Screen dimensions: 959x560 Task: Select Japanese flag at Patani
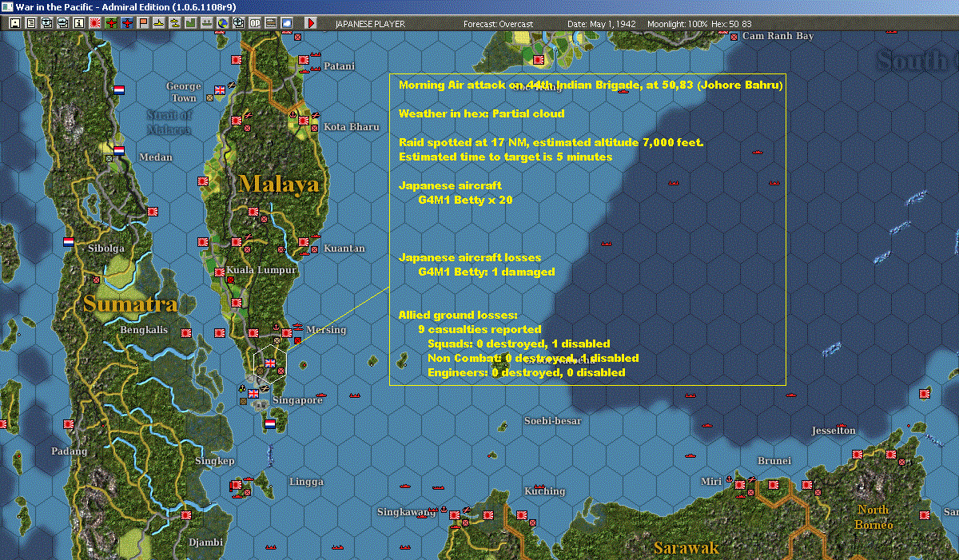tap(304, 60)
